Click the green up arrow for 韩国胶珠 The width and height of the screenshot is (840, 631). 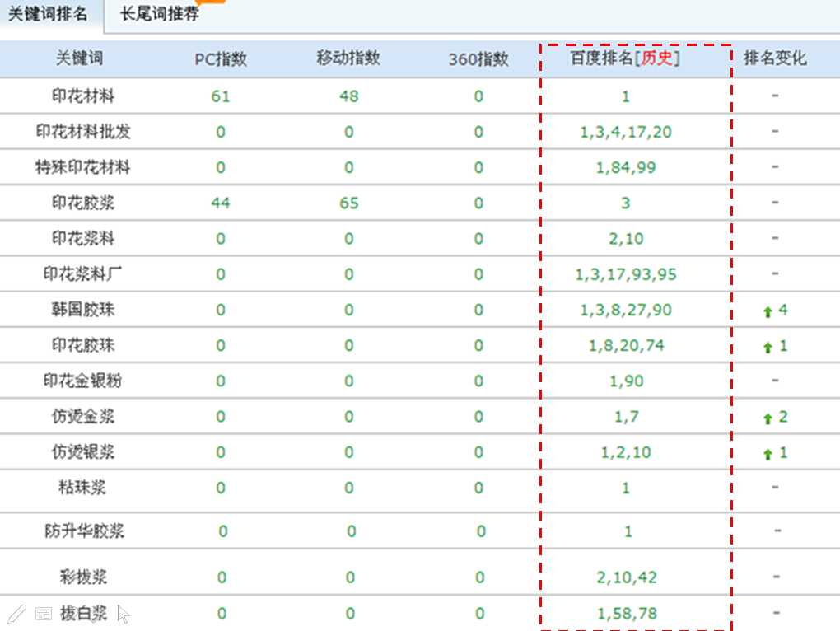click(x=768, y=311)
